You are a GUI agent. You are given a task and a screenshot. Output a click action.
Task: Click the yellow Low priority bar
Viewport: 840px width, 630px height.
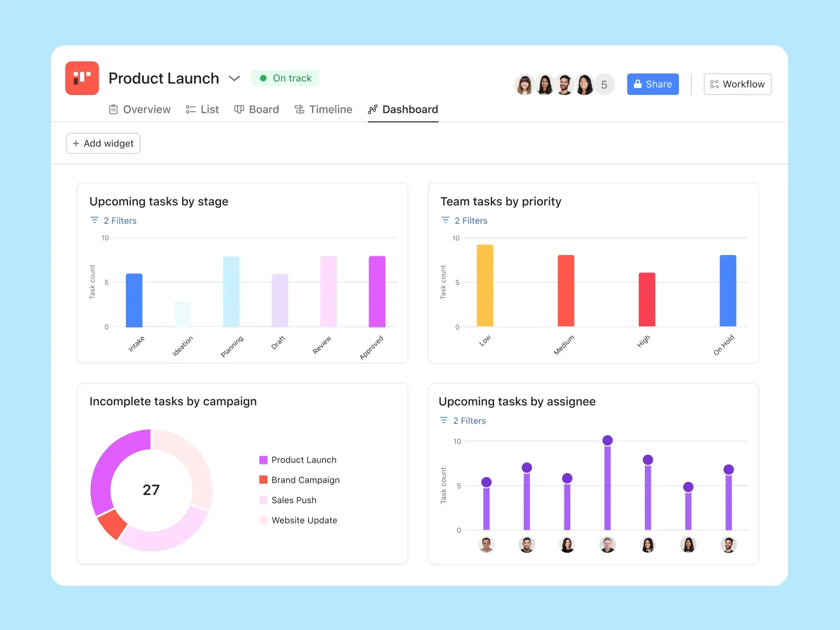tap(485, 286)
